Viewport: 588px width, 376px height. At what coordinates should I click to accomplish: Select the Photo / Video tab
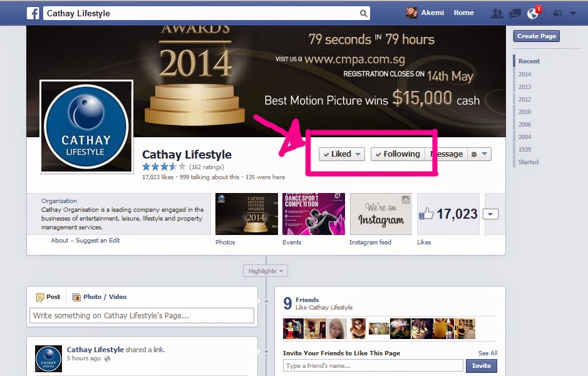pos(100,297)
